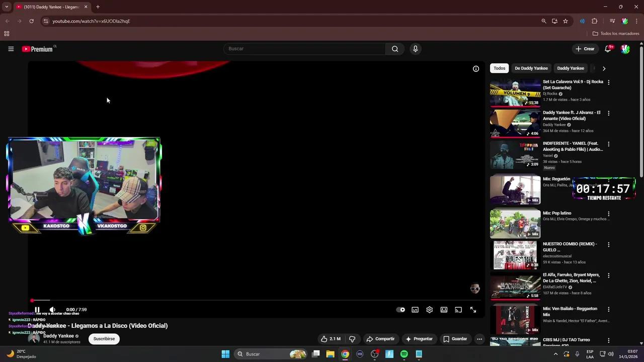Start voice search with the microphone icon
644x362 pixels.
point(415,49)
